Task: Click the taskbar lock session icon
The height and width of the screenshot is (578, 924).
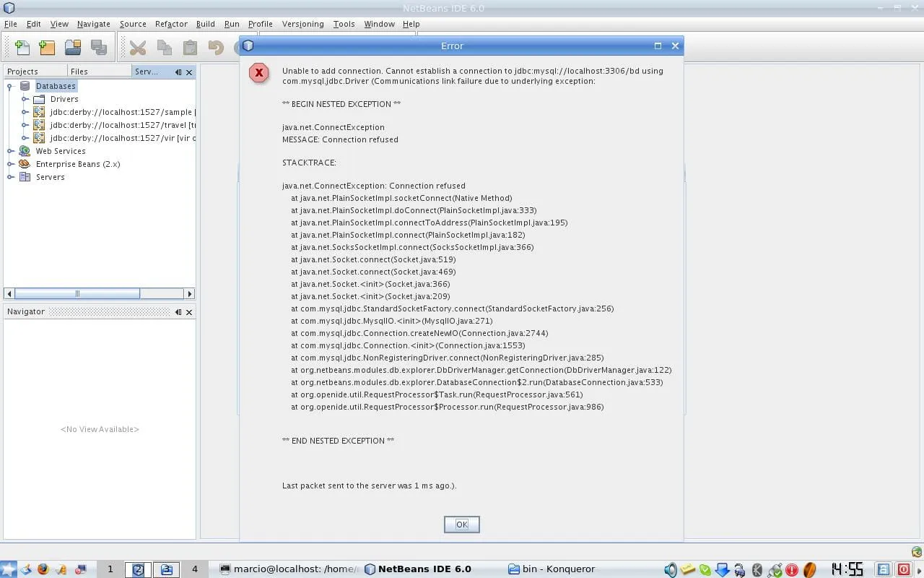Action: point(884,569)
